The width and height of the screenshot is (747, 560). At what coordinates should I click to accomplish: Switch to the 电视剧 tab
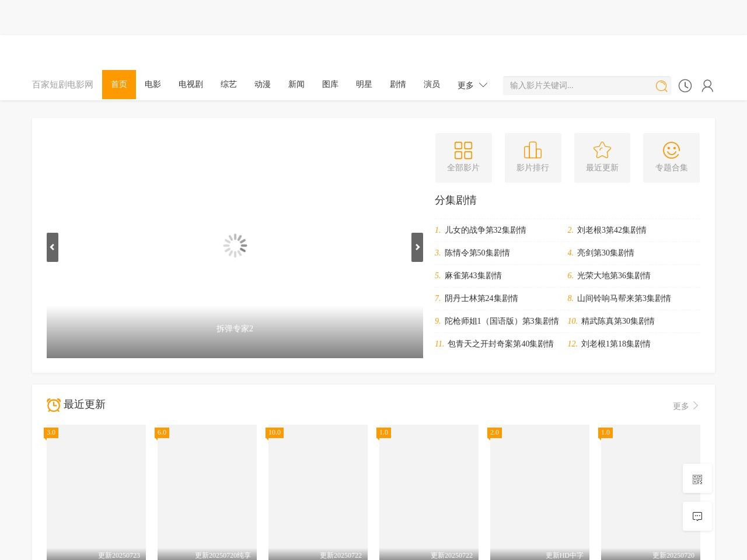tap(190, 85)
